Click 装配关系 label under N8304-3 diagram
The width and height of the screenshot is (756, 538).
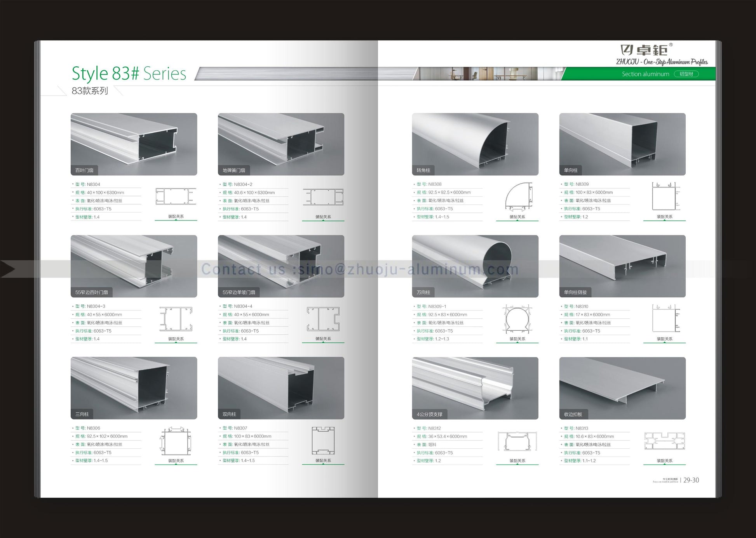coord(176,339)
